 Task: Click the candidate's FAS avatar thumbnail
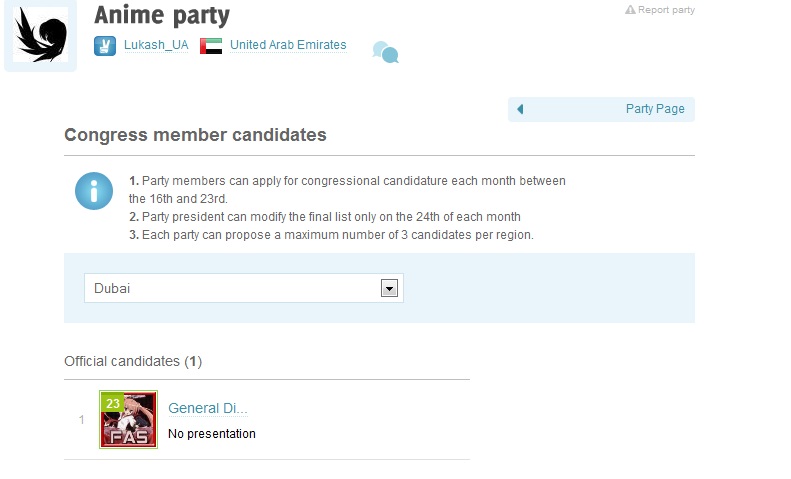129,420
